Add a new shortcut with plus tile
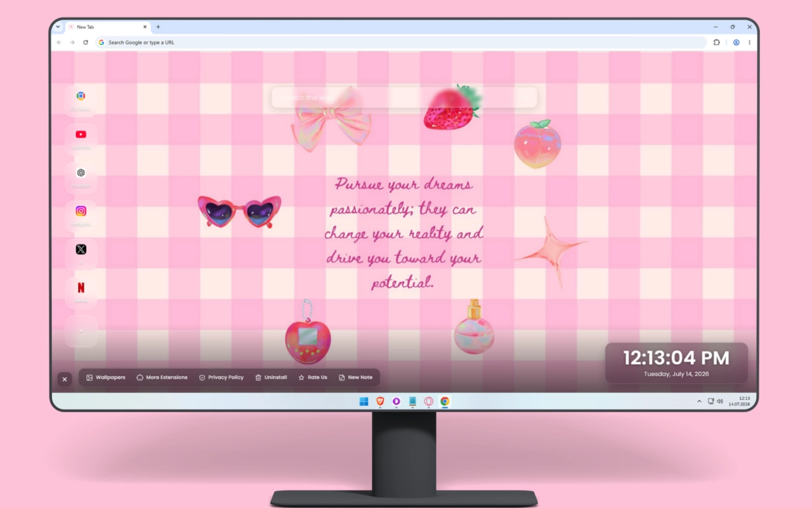The width and height of the screenshot is (812, 508). pos(81,331)
